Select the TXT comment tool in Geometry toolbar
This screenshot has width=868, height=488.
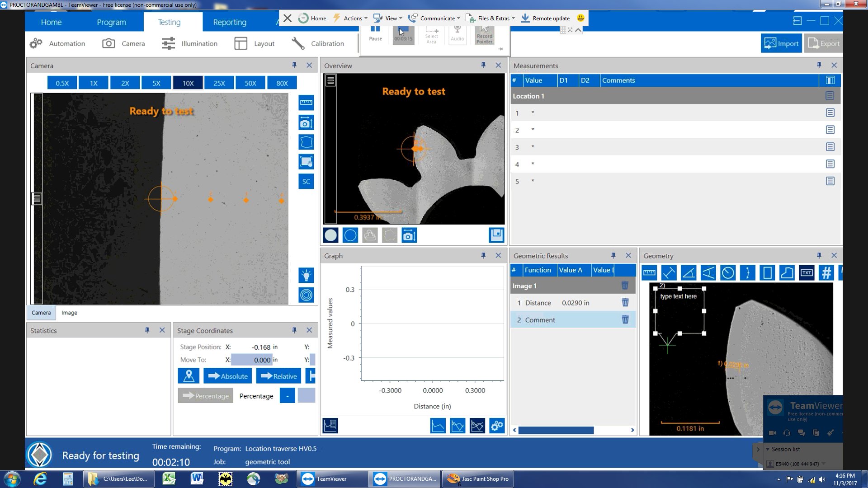[x=807, y=273]
